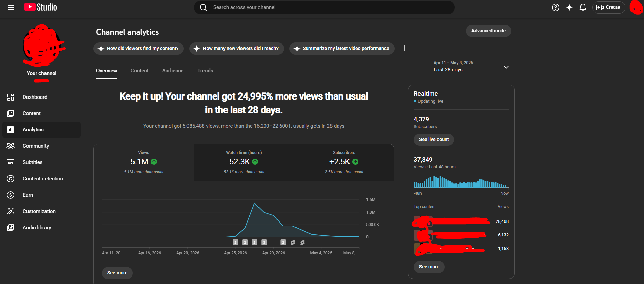Open the three-dot more suggestions menu

click(404, 48)
